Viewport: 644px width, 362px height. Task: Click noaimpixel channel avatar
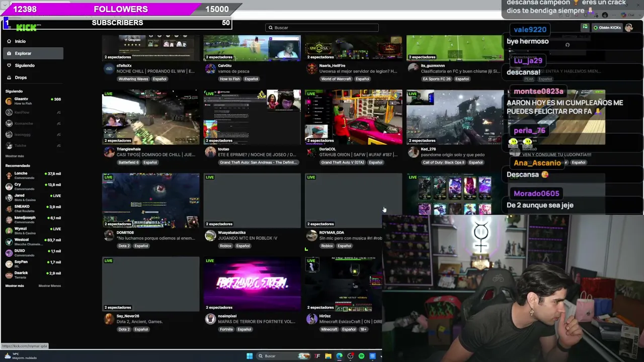coord(210,319)
